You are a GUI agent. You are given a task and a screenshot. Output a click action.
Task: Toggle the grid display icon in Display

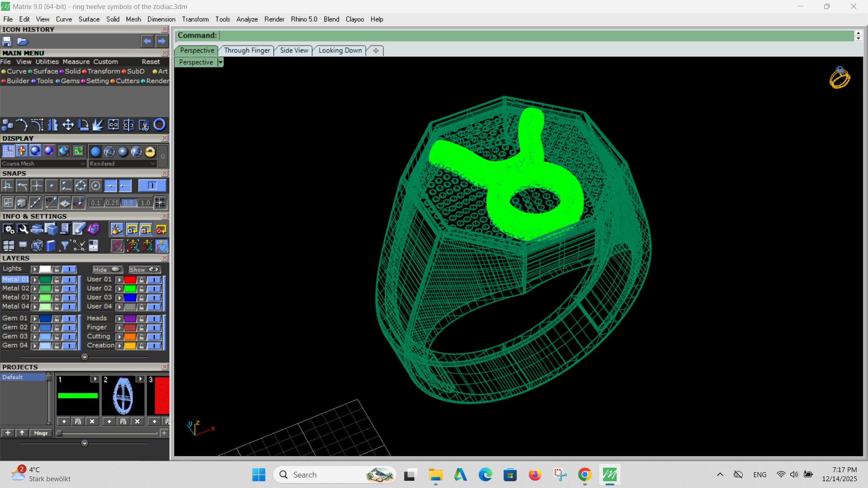[x=8, y=151]
